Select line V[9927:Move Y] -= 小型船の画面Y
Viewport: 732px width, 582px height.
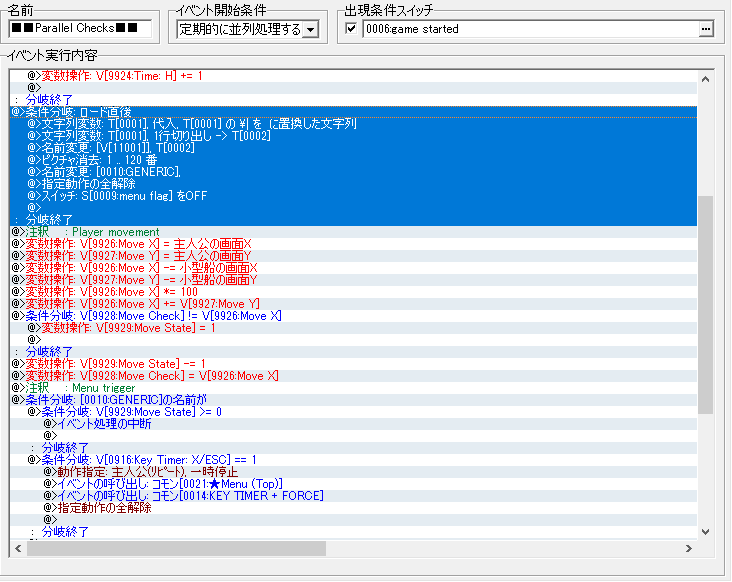click(353, 280)
